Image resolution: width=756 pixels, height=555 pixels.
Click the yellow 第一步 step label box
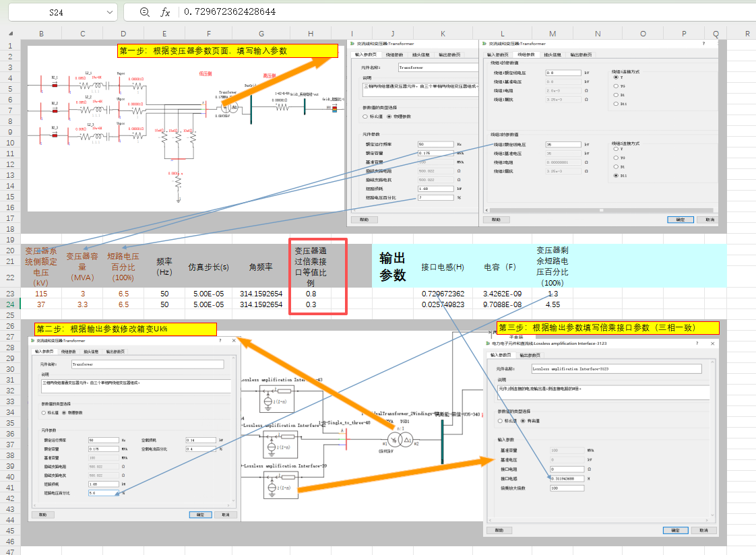[226, 51]
